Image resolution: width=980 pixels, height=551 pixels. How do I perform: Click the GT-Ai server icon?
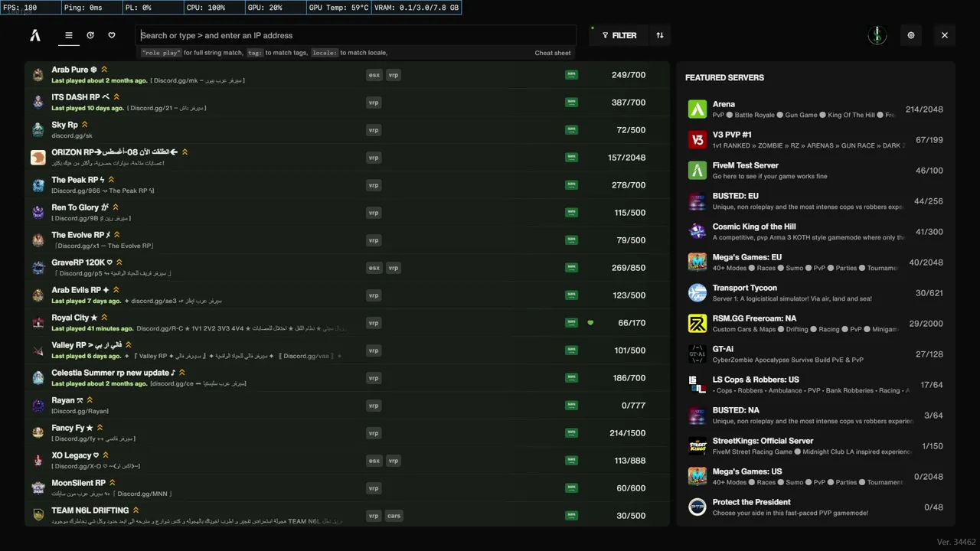(697, 354)
